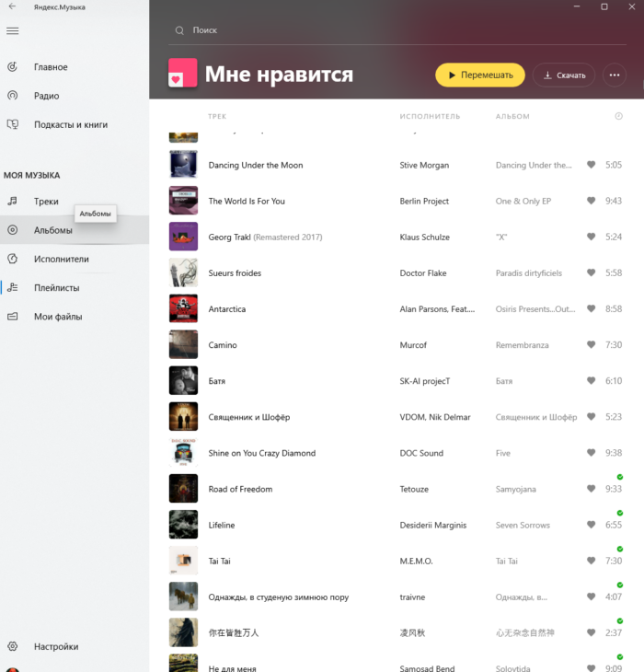Toggle like heart on Georg Trakl

591,237
